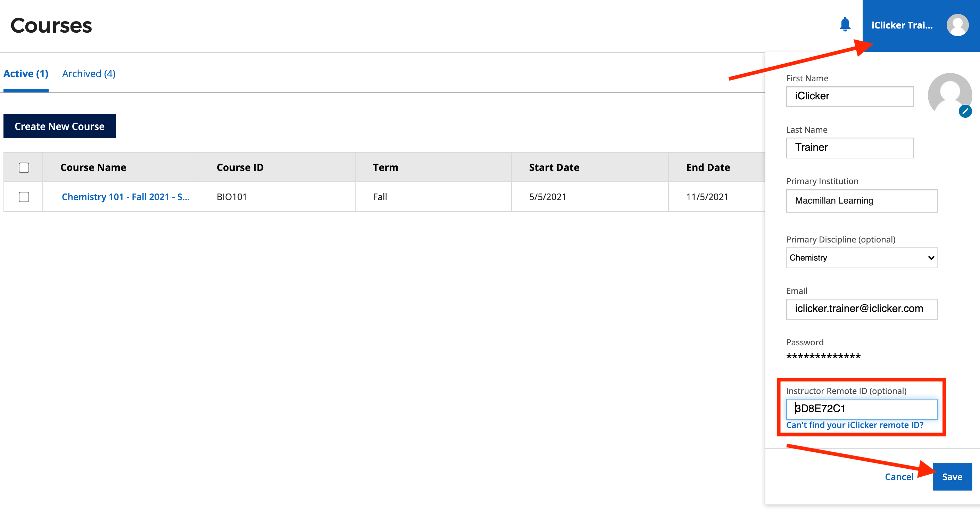Switch to the Active tab
Image resolution: width=980 pixels, height=510 pixels.
25,73
